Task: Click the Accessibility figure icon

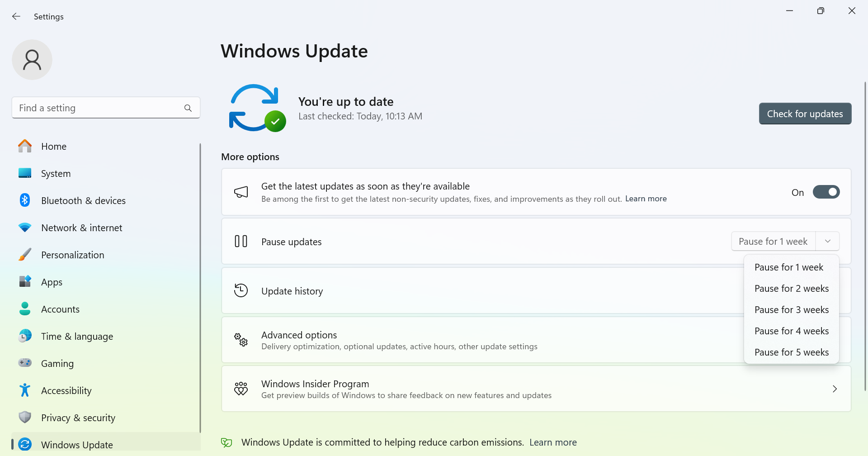Action: [x=25, y=390]
